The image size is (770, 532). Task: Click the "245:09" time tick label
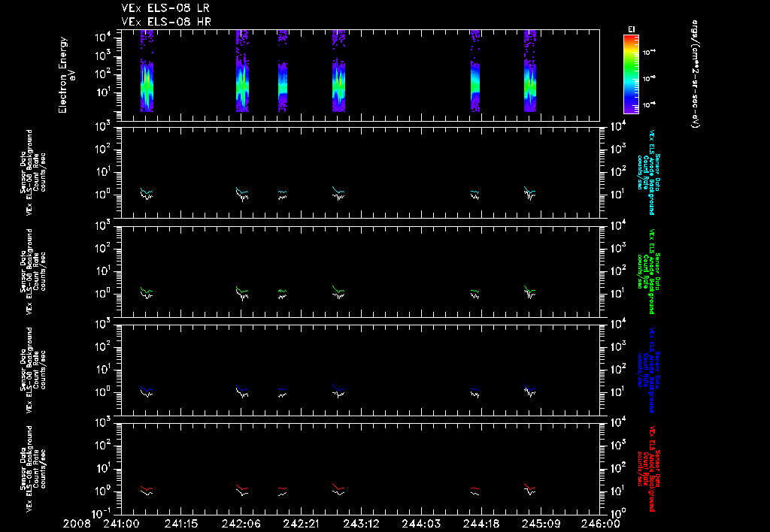coord(541,524)
